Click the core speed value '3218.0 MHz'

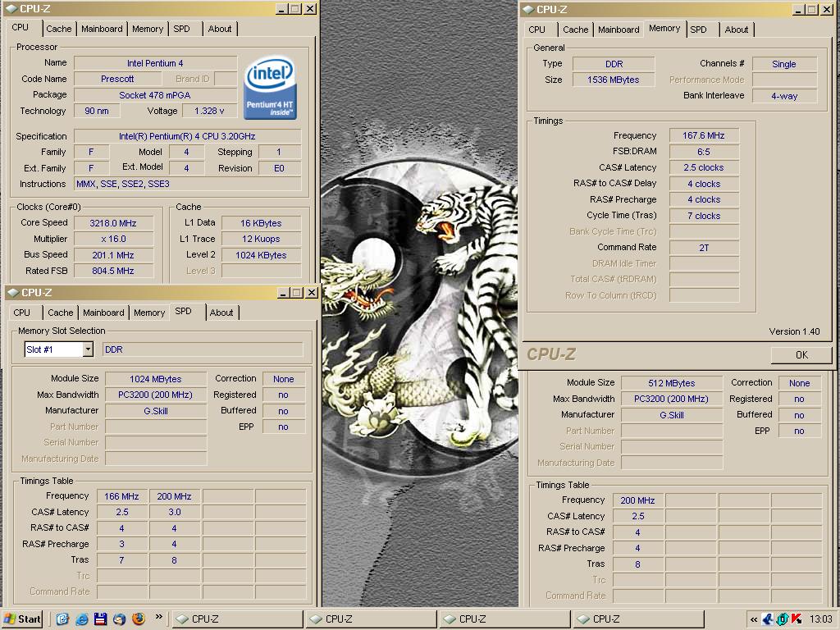(x=113, y=223)
